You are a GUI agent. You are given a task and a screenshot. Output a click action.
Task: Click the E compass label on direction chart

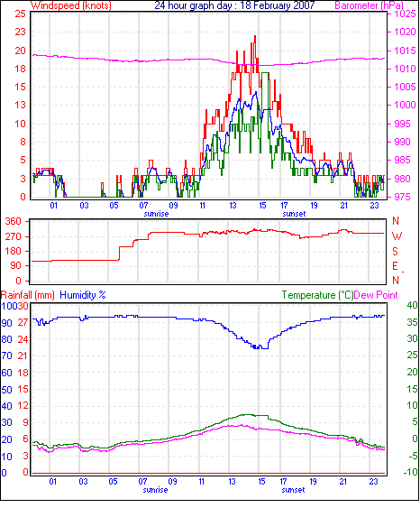[x=395, y=266]
